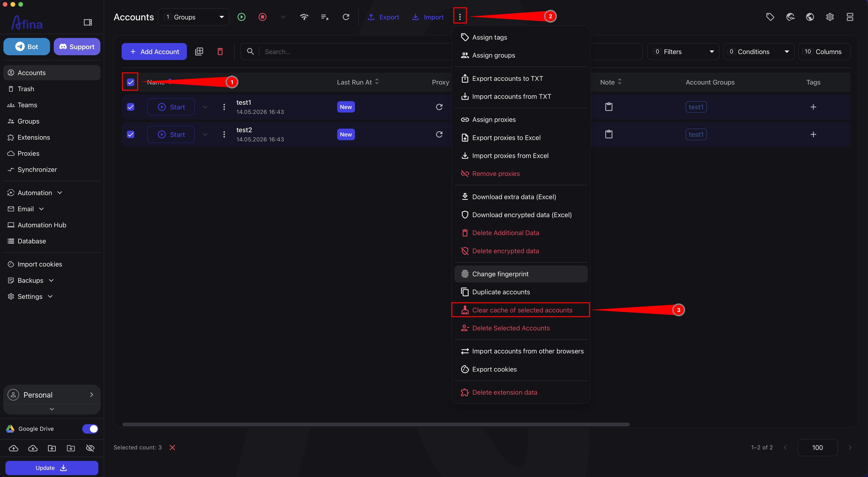Uncheck the test2 account checkbox
Screen dimensions: 868x477
(130, 134)
